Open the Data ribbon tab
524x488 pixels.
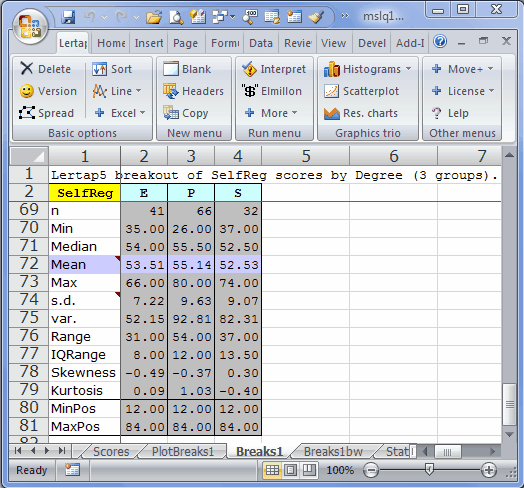pos(261,43)
